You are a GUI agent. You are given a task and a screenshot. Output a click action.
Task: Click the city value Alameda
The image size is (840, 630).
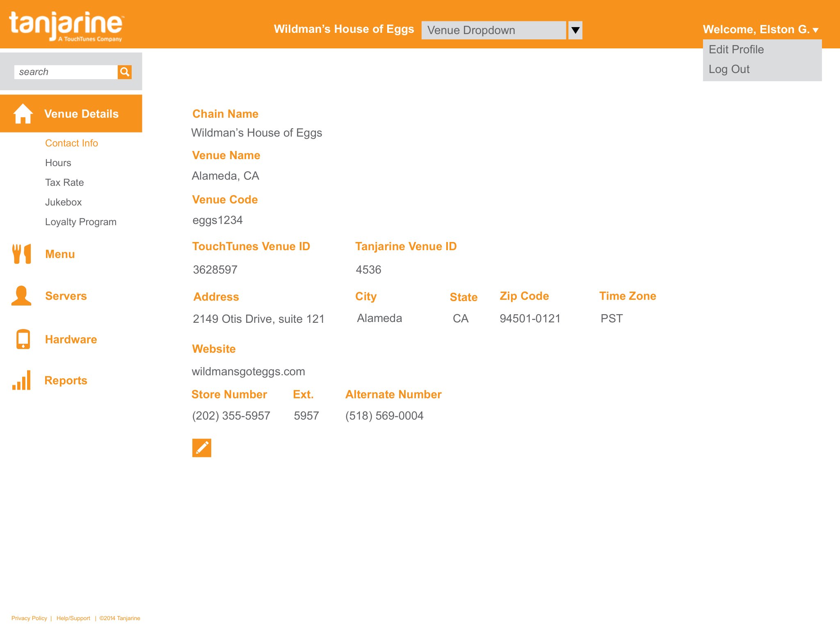(379, 318)
